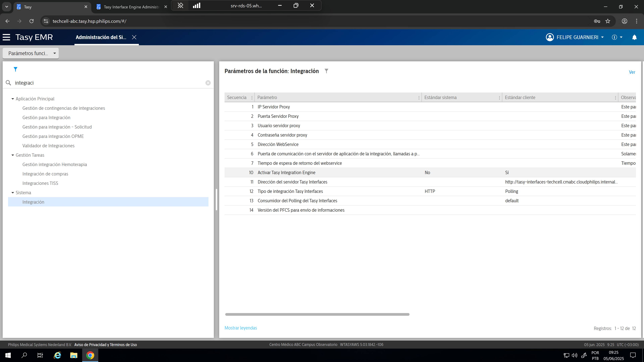Viewport: 644px width, 362px height.
Task: Open File Explorer from taskbar
Action: (x=74, y=355)
